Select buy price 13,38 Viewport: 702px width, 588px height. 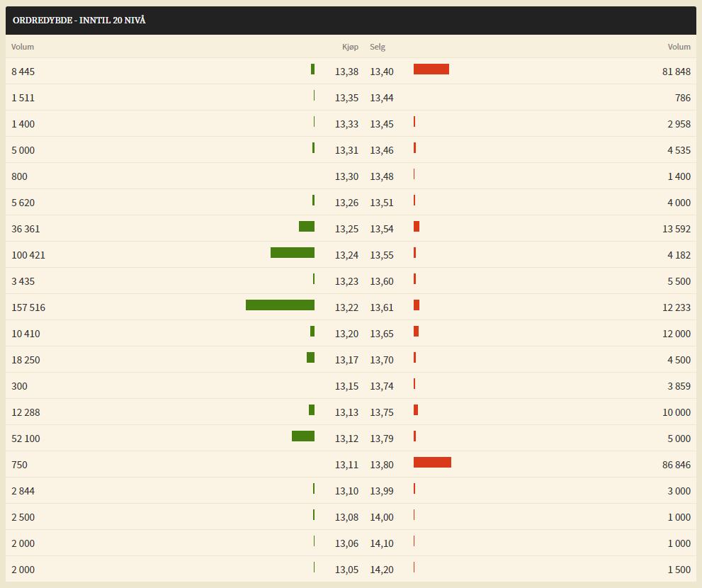(x=346, y=72)
